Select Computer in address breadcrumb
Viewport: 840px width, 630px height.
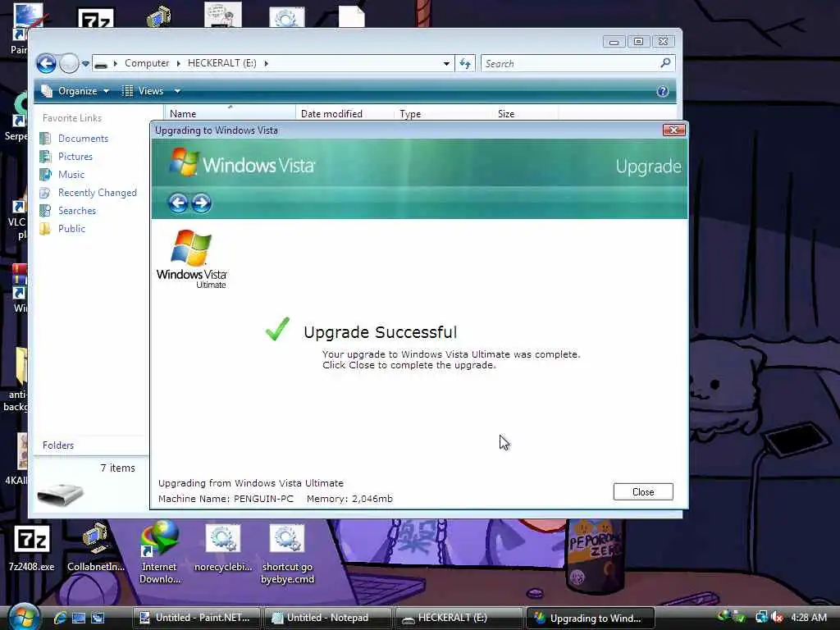coord(147,63)
